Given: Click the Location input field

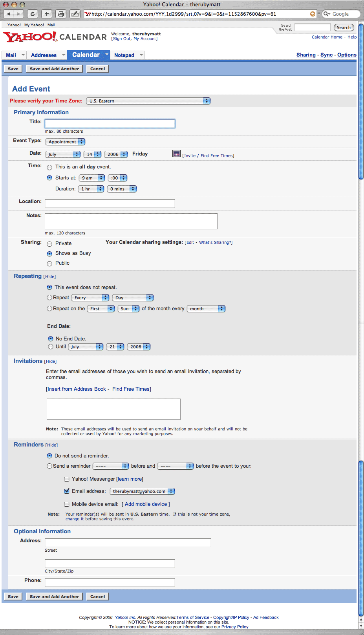Looking at the screenshot, I should point(110,203).
